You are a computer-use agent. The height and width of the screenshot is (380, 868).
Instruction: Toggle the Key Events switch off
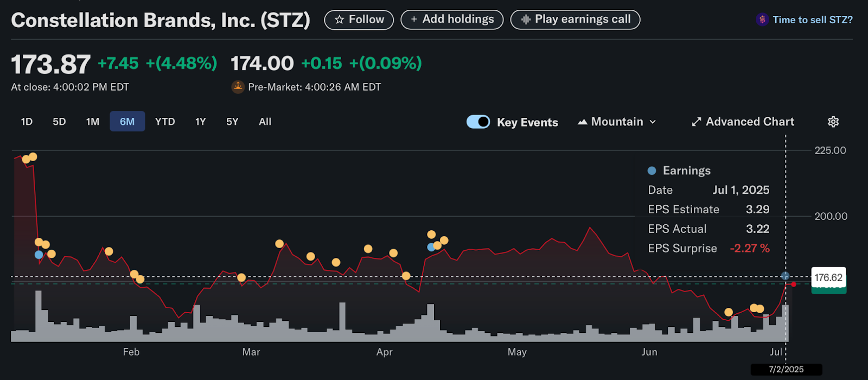(478, 122)
